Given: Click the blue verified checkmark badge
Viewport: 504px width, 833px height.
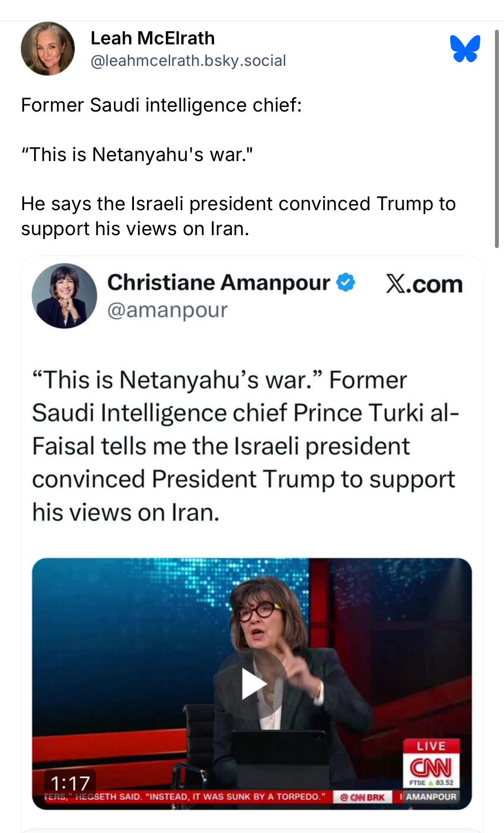Looking at the screenshot, I should 345,283.
